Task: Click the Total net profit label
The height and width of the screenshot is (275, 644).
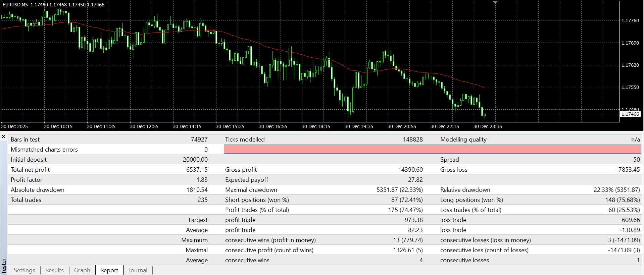Action: 30,170
